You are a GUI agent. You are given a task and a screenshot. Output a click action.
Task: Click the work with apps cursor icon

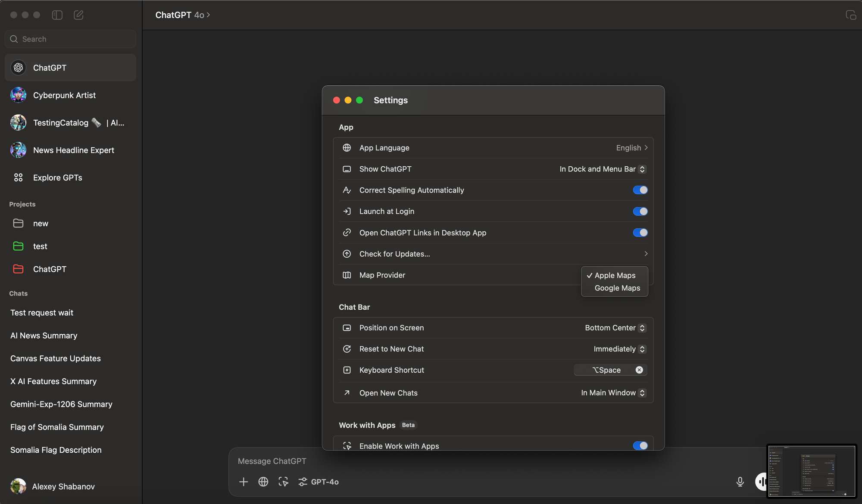coord(283,482)
